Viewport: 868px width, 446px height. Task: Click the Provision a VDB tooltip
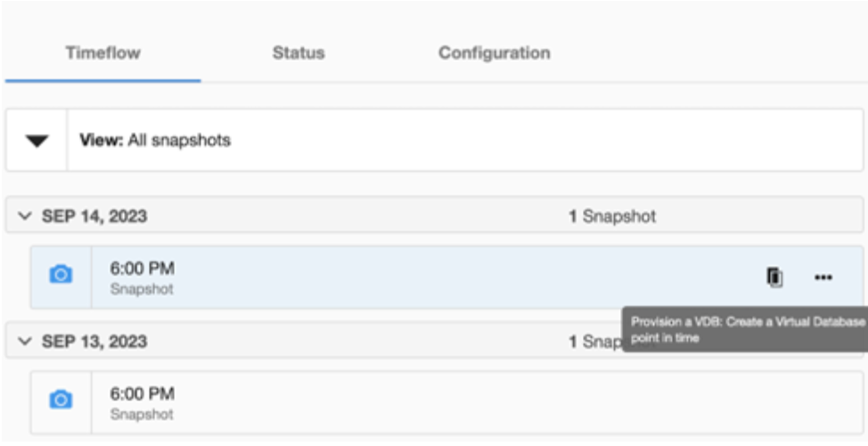point(744,329)
